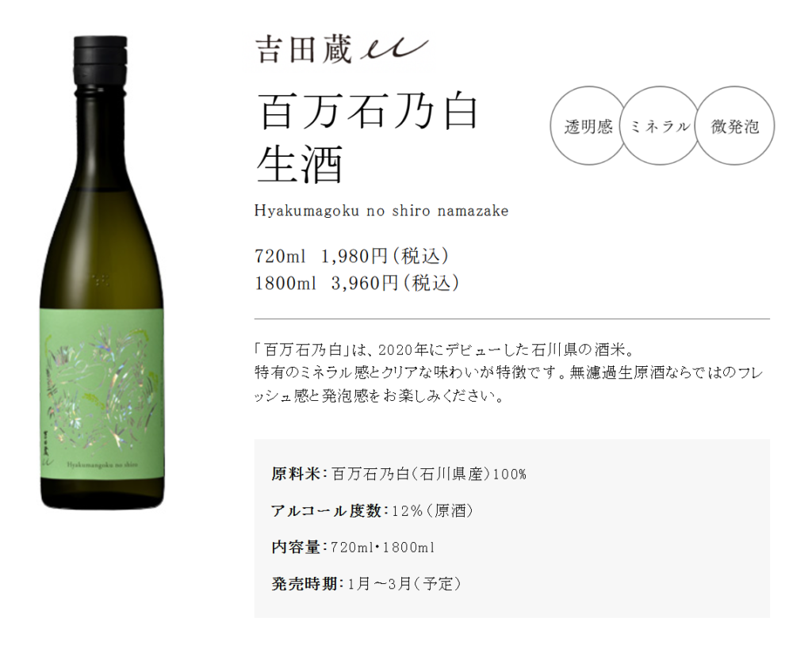This screenshot has height=645, width=812.
Task: Click the Hyakumangoku no shiro text on label
Action: [102, 464]
